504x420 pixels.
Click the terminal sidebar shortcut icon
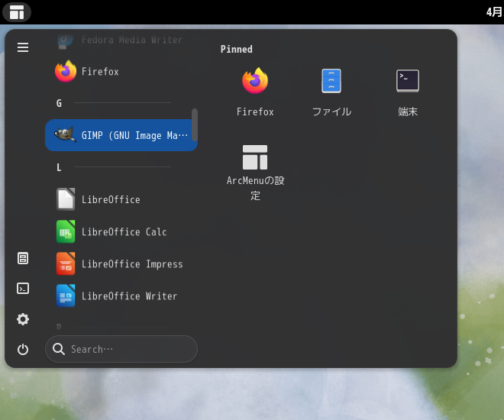23,288
